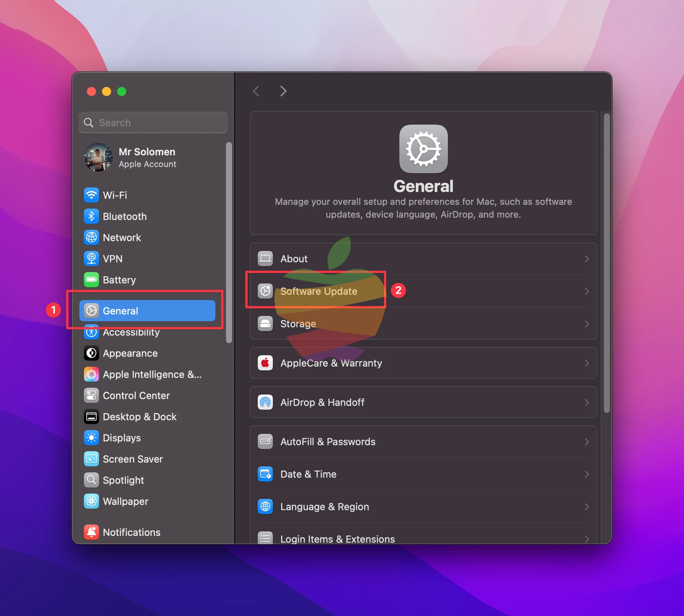Click the AppleCare red apple icon
Image resolution: width=684 pixels, height=616 pixels.
click(265, 363)
